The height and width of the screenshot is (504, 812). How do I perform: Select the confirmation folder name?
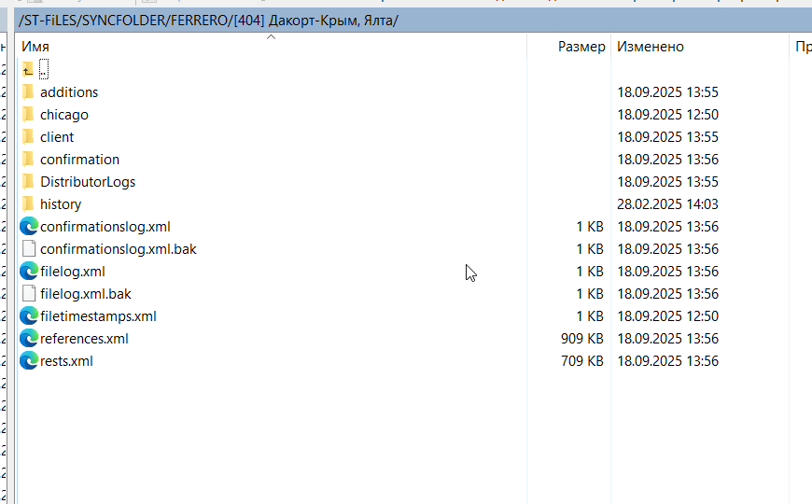79,159
